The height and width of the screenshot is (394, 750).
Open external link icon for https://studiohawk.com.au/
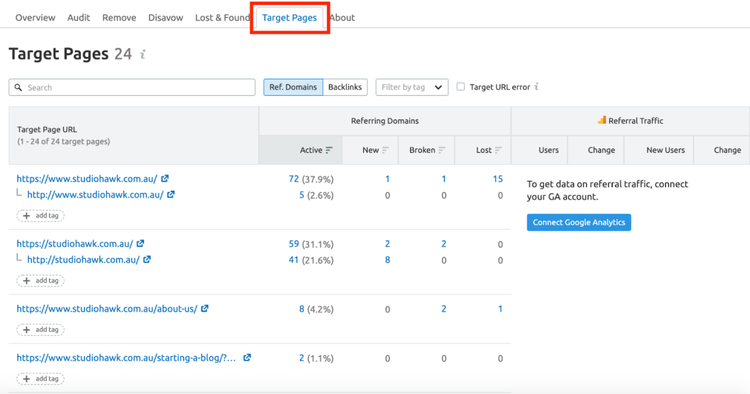pyautogui.click(x=140, y=243)
